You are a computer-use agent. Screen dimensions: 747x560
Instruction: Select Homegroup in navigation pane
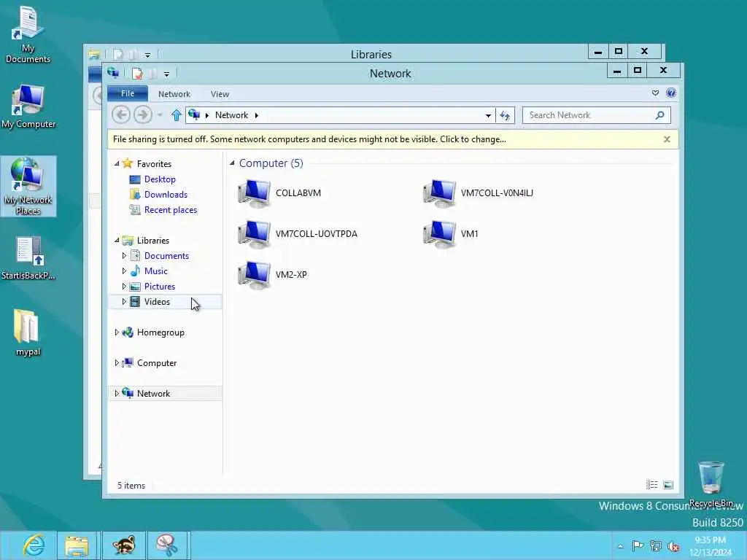pyautogui.click(x=160, y=332)
